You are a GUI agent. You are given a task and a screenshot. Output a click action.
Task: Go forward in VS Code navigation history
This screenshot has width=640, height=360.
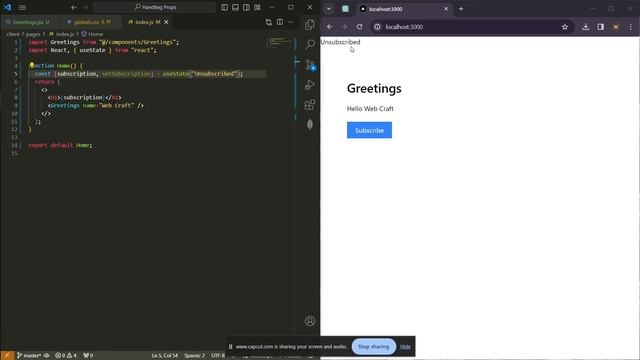tap(85, 7)
